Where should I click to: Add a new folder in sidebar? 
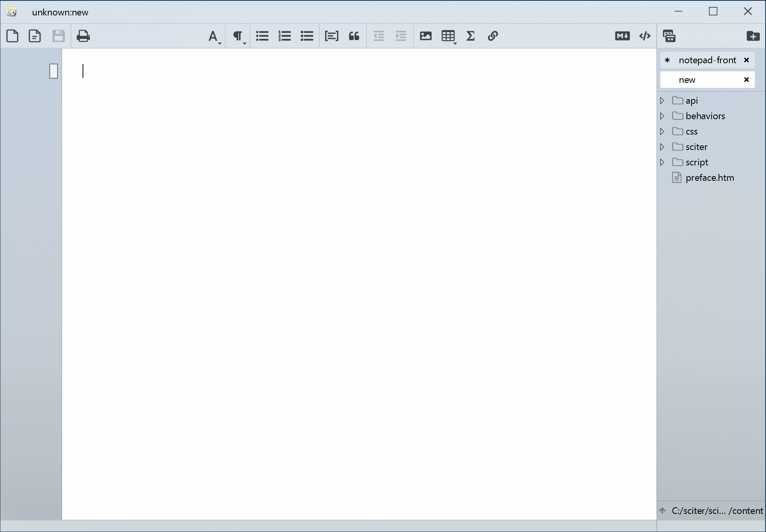point(753,36)
